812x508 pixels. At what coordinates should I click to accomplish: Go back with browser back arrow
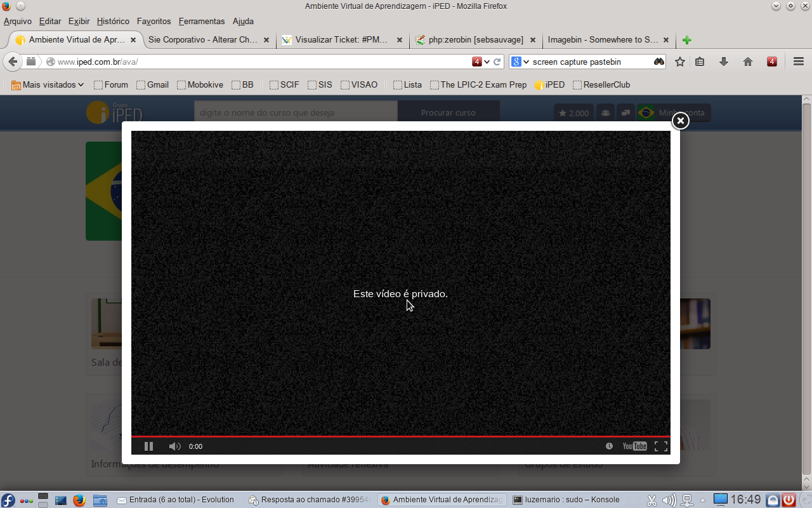point(13,62)
